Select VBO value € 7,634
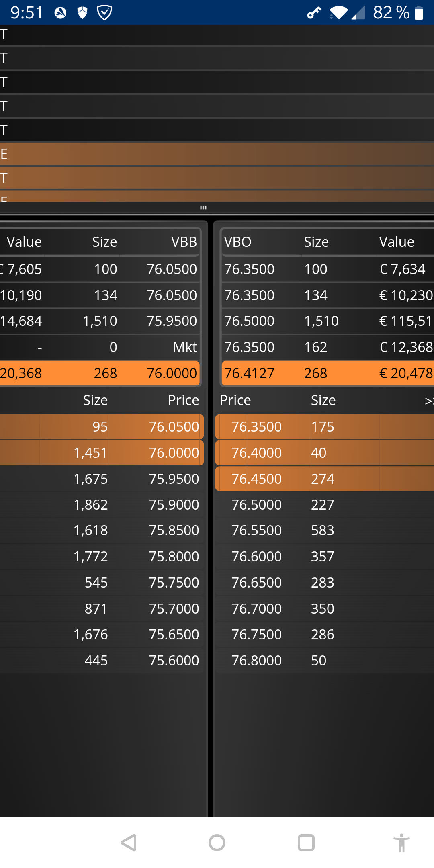Screen dimensions: 434x868 [402, 269]
